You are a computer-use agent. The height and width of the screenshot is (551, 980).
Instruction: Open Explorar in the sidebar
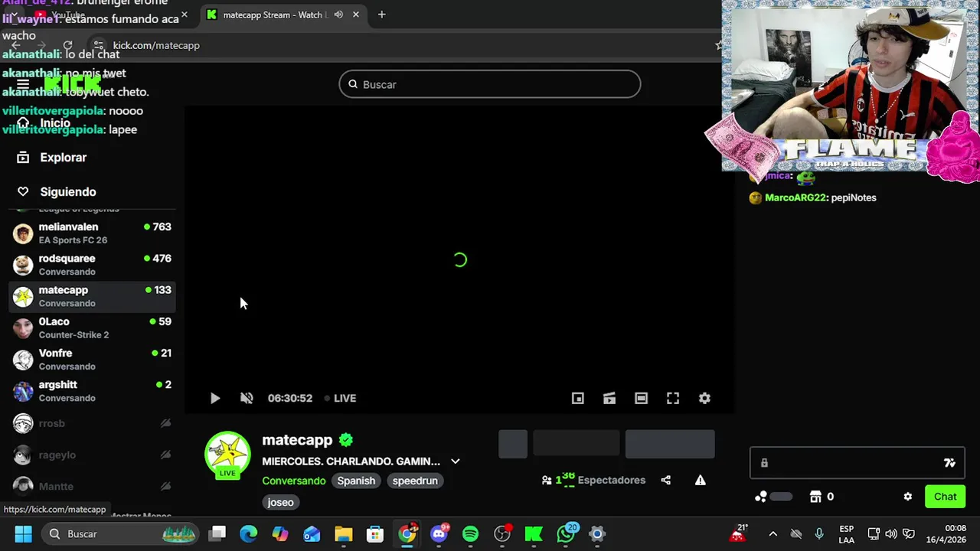click(x=63, y=158)
